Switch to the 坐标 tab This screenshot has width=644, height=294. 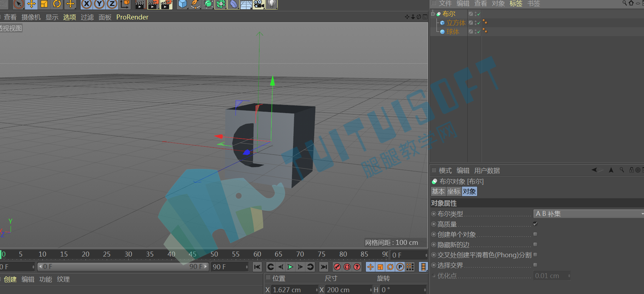(x=454, y=191)
